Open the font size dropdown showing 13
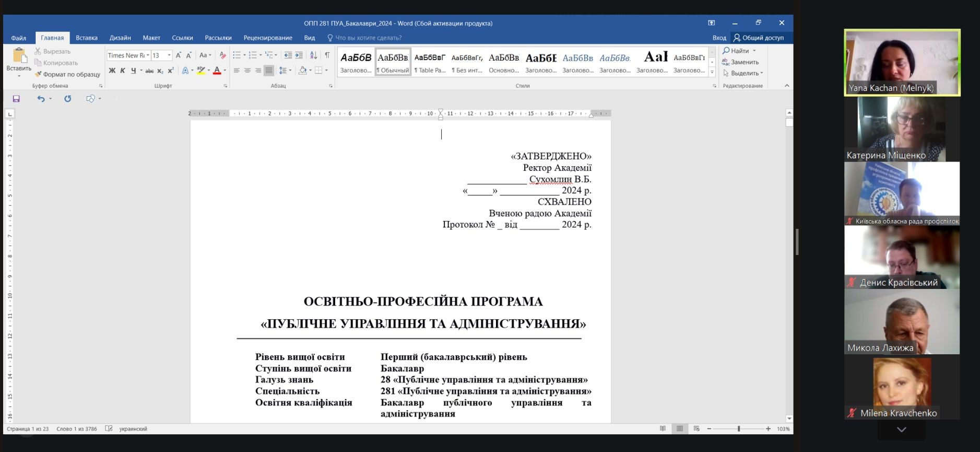This screenshot has height=452, width=980. (169, 55)
